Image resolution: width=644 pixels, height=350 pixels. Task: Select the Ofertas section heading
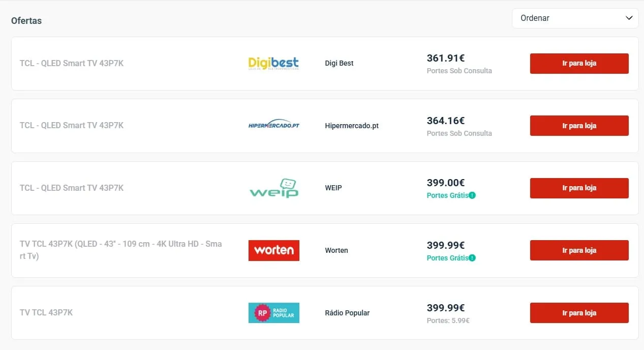click(x=26, y=21)
